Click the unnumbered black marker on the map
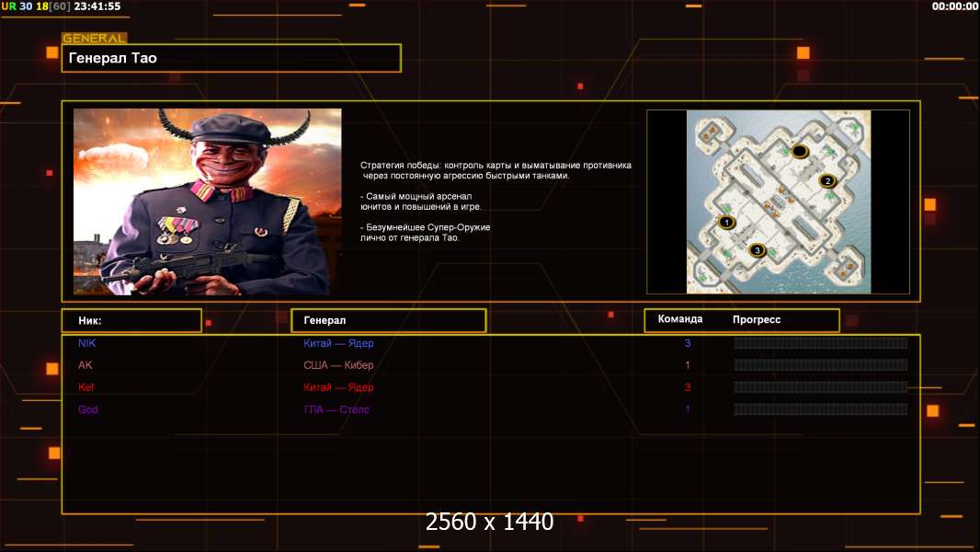 (x=800, y=151)
